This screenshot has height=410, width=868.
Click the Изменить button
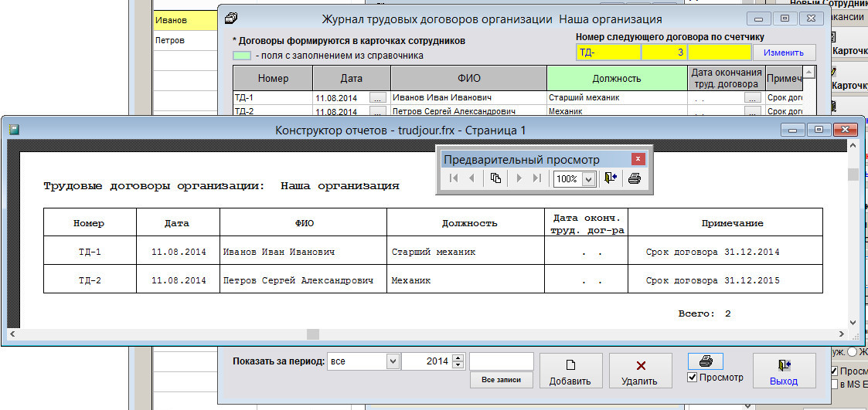[784, 53]
